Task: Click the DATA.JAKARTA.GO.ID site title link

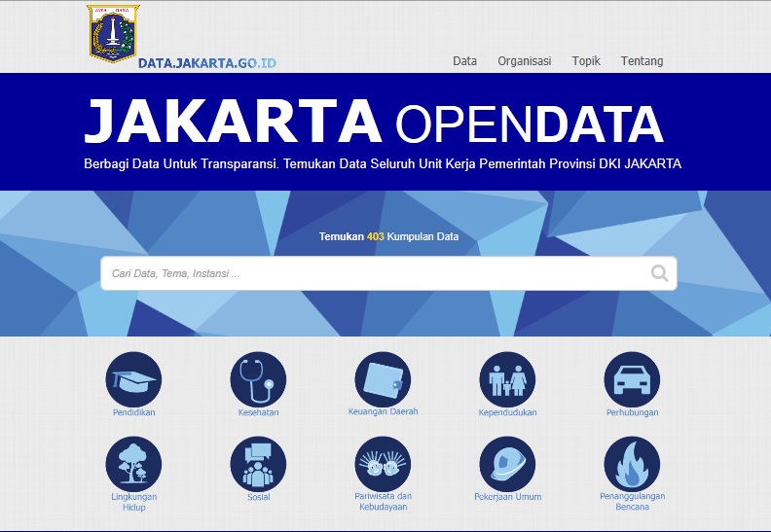Action: (206, 63)
